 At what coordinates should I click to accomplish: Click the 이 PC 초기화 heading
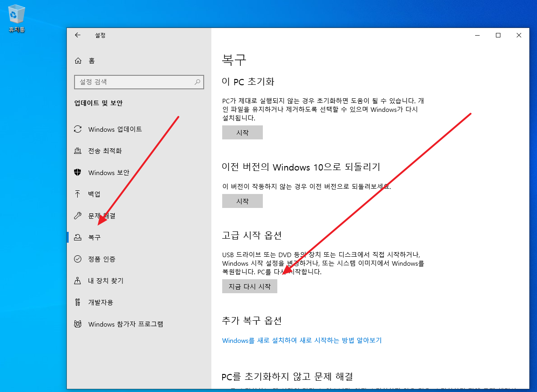(248, 81)
